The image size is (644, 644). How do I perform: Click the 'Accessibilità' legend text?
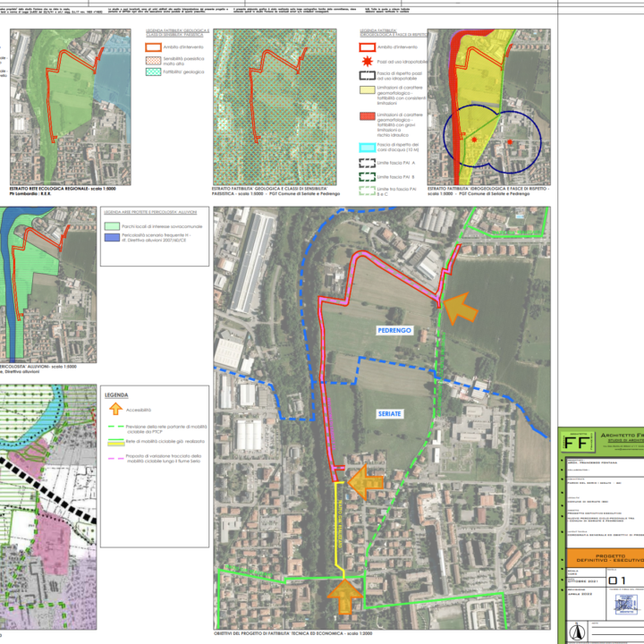coord(139,410)
